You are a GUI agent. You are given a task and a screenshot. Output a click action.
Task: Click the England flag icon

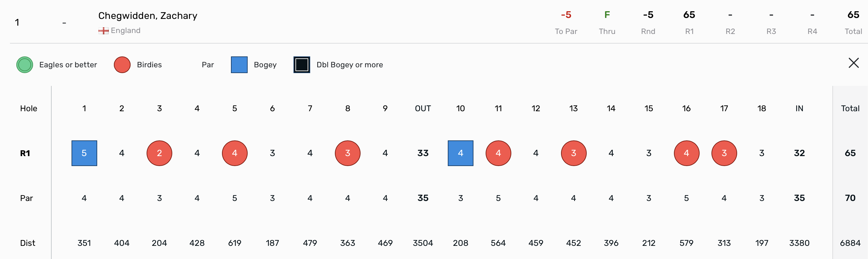tap(103, 31)
